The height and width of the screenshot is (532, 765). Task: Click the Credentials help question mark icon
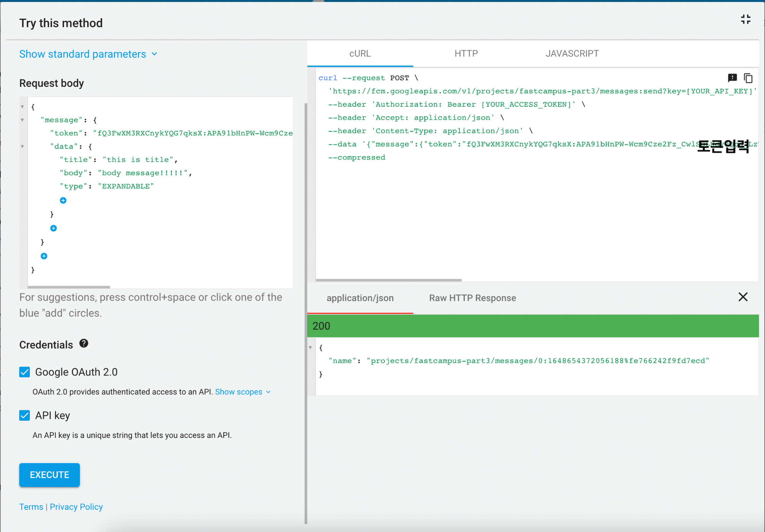[x=84, y=343]
